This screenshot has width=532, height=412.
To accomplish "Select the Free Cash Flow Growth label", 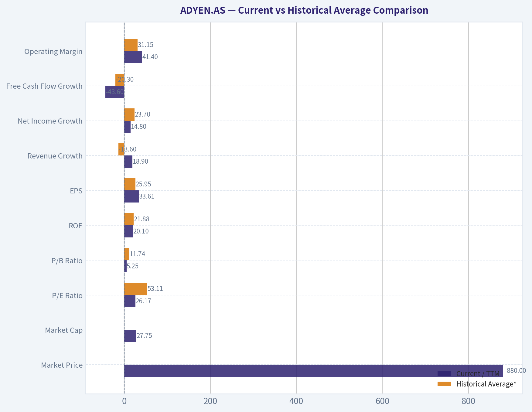I will 44,86.
